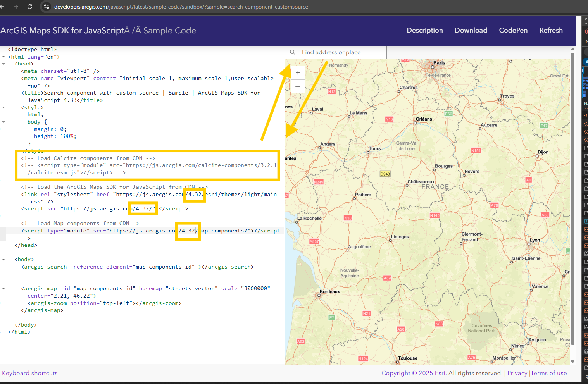Open site information icon in address bar
Image resolution: width=588 pixels, height=384 pixels.
(47, 7)
